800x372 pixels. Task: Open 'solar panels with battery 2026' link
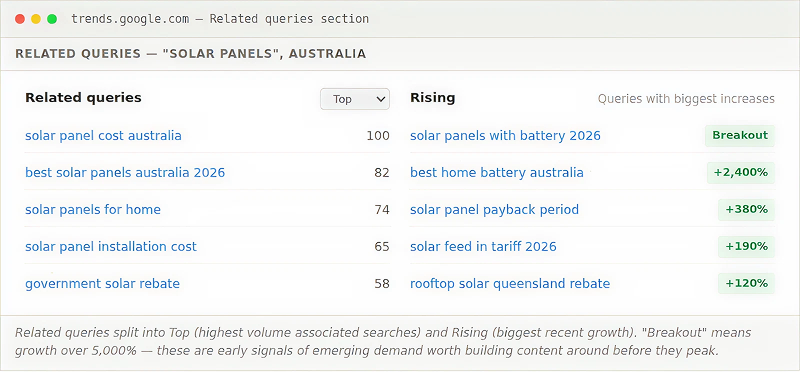505,136
